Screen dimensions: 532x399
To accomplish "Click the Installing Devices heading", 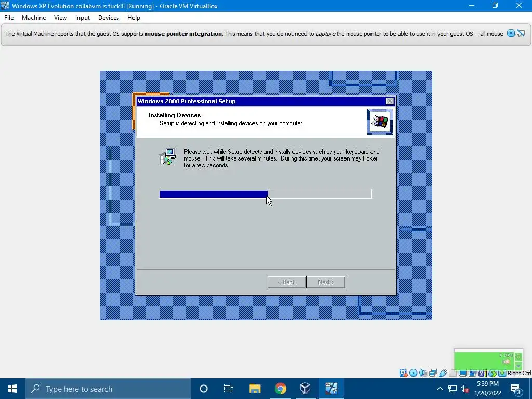I will click(175, 115).
